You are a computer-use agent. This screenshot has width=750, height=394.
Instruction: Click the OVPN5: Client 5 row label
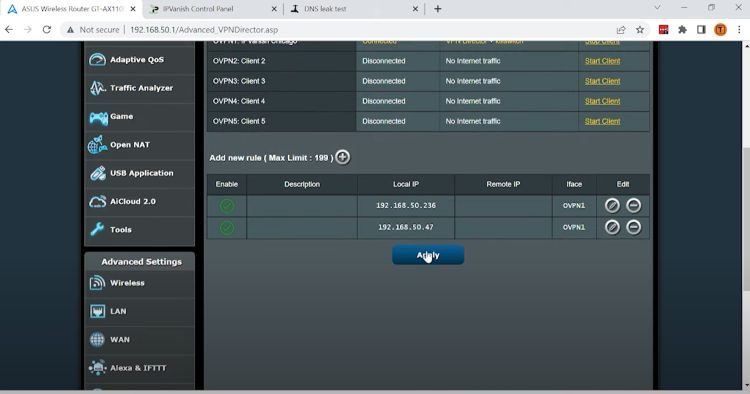(239, 121)
